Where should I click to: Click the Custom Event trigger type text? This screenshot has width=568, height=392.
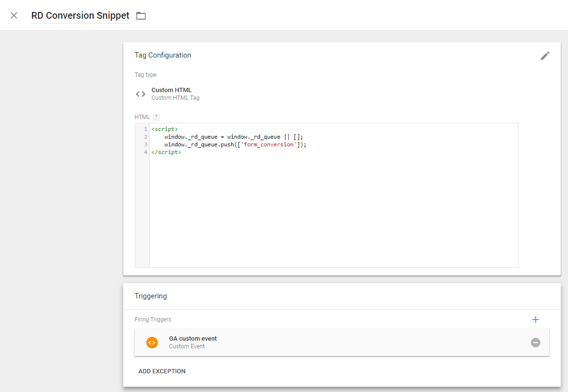coord(187,346)
